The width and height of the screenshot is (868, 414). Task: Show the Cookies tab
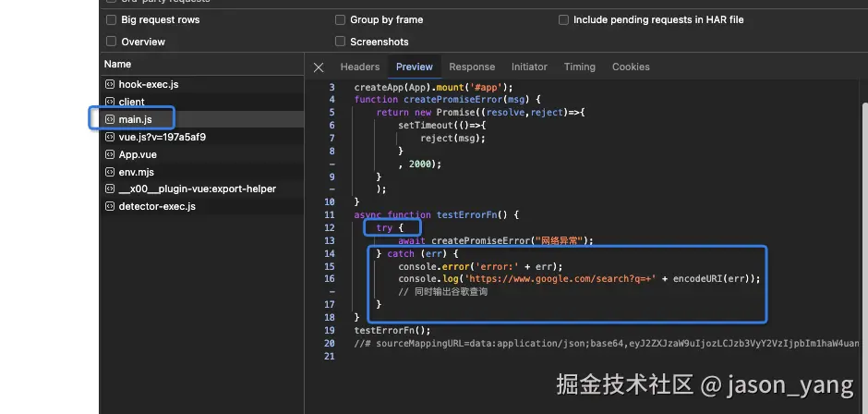click(631, 67)
